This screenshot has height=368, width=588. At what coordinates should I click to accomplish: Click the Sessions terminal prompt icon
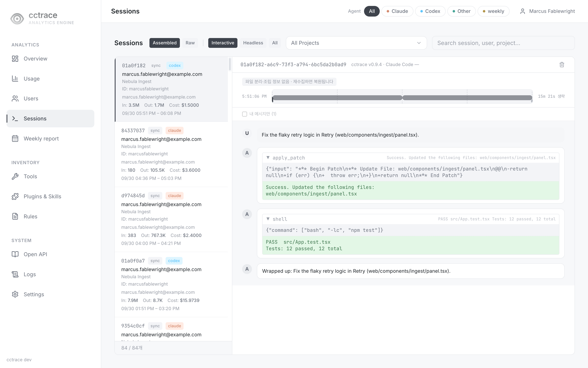coord(15,119)
